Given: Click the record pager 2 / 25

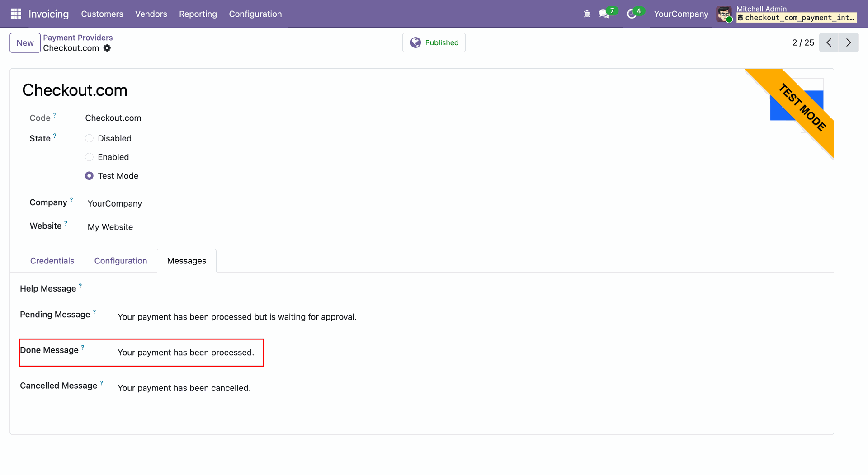Looking at the screenshot, I should pyautogui.click(x=803, y=42).
